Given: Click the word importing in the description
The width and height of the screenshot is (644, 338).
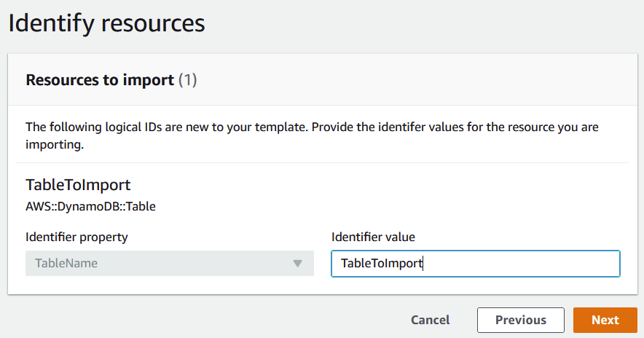Looking at the screenshot, I should (x=55, y=144).
